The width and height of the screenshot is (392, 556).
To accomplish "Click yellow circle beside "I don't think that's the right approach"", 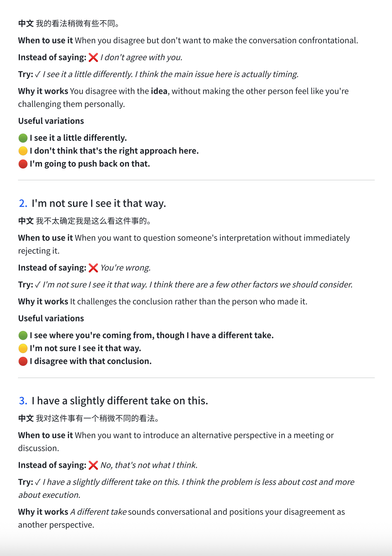I will (23, 151).
